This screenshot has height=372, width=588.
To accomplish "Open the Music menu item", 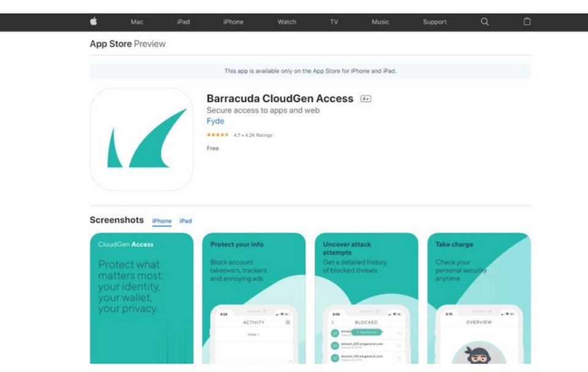I will 380,21.
